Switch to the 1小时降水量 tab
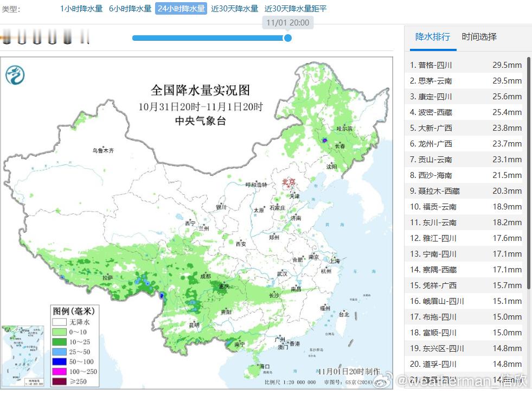This screenshot has width=532, height=394. pos(80,9)
